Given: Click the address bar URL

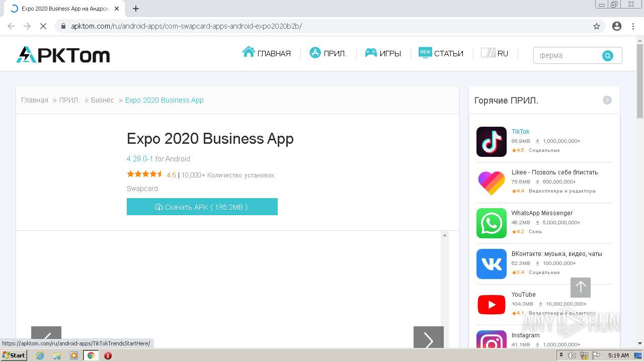Looking at the screenshot, I should 186,26.
